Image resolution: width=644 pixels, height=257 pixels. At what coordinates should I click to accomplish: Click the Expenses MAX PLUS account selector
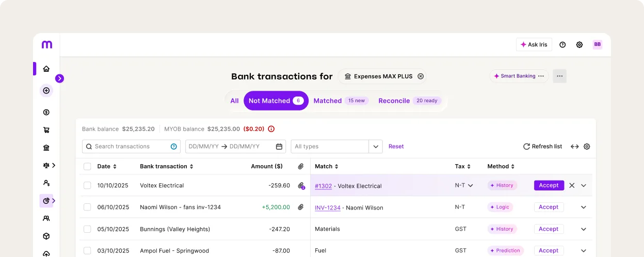[383, 76]
